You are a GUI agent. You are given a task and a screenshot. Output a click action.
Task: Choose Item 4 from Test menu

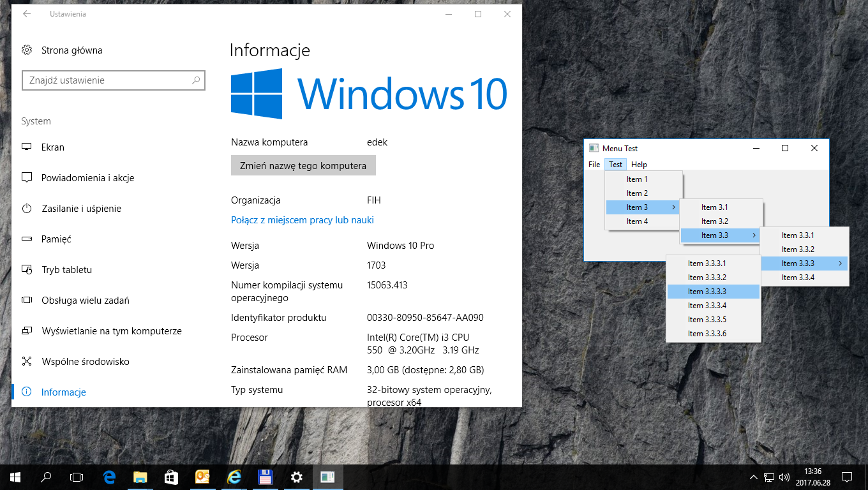pyautogui.click(x=643, y=221)
